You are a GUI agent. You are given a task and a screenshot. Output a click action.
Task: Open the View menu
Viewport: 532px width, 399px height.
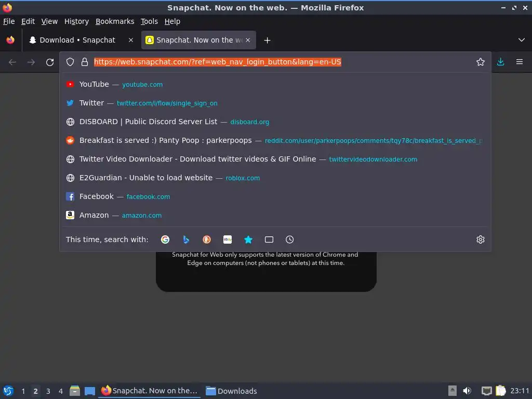[x=49, y=21]
